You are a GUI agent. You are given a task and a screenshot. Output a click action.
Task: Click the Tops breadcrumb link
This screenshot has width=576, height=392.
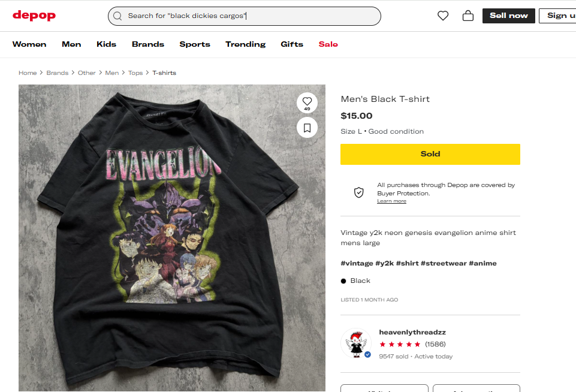click(135, 73)
